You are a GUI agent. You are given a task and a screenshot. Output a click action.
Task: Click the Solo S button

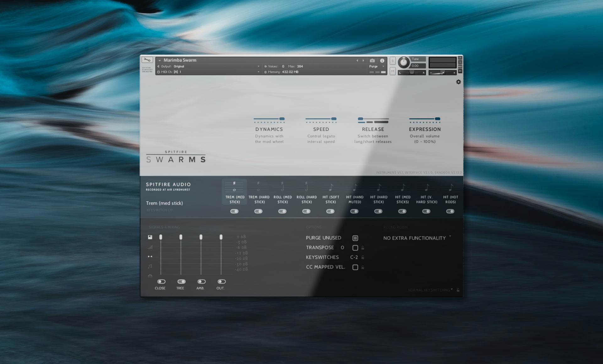[393, 61]
